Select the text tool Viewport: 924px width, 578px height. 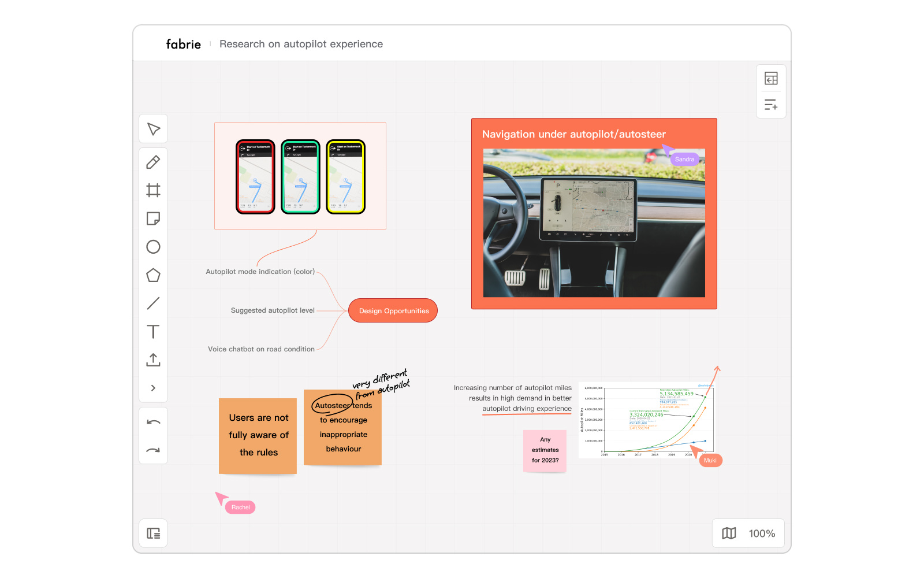pyautogui.click(x=153, y=331)
